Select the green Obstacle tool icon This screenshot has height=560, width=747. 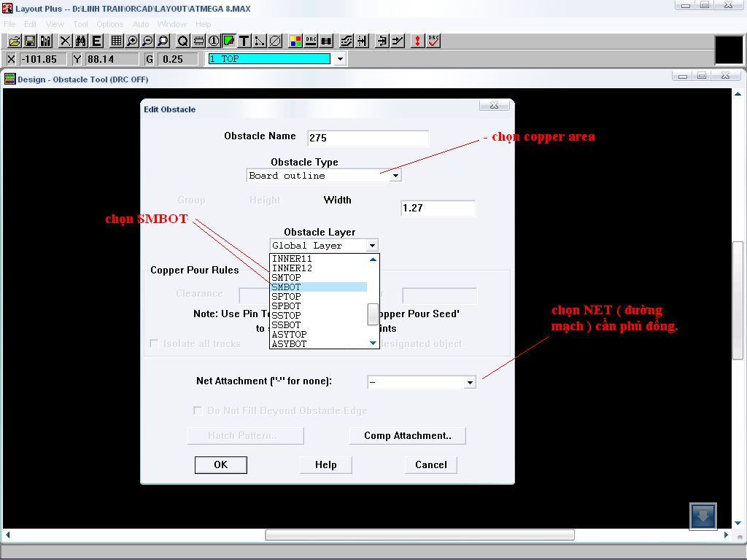[228, 42]
